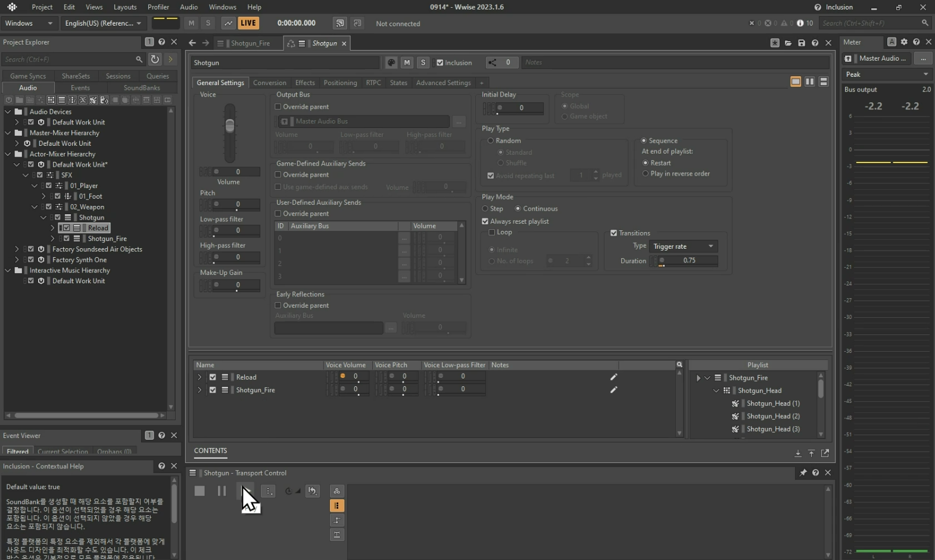Go back using the left arrow navigation
935x560 pixels.
point(192,43)
